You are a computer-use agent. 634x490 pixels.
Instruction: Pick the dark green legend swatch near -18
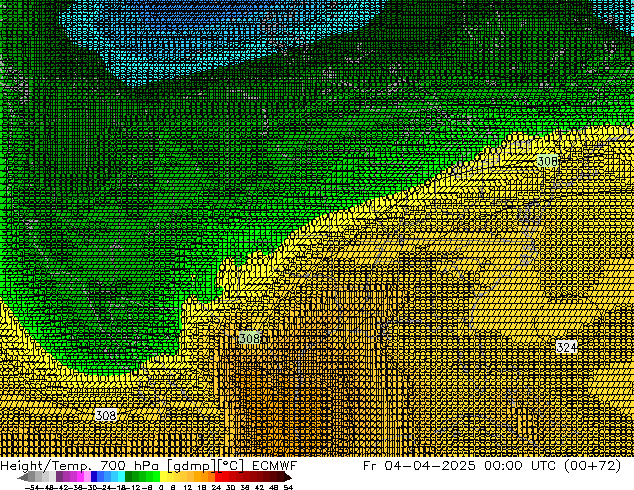click(x=129, y=477)
